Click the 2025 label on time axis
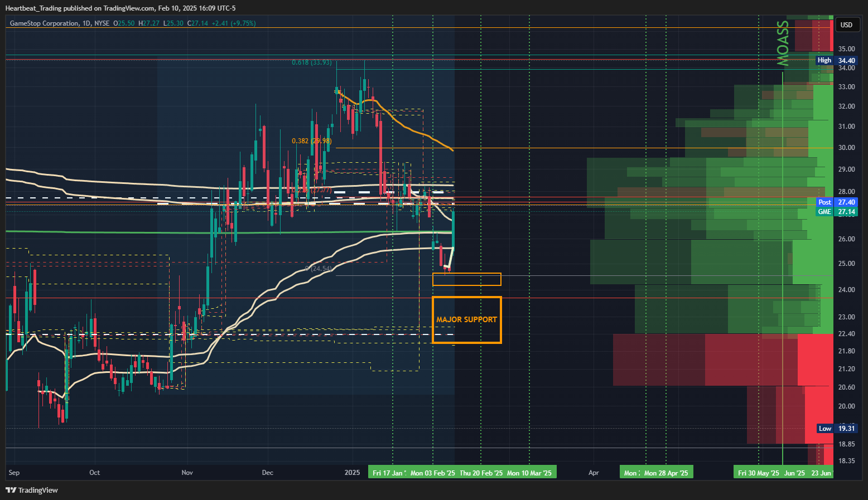The image size is (868, 500). [352, 473]
